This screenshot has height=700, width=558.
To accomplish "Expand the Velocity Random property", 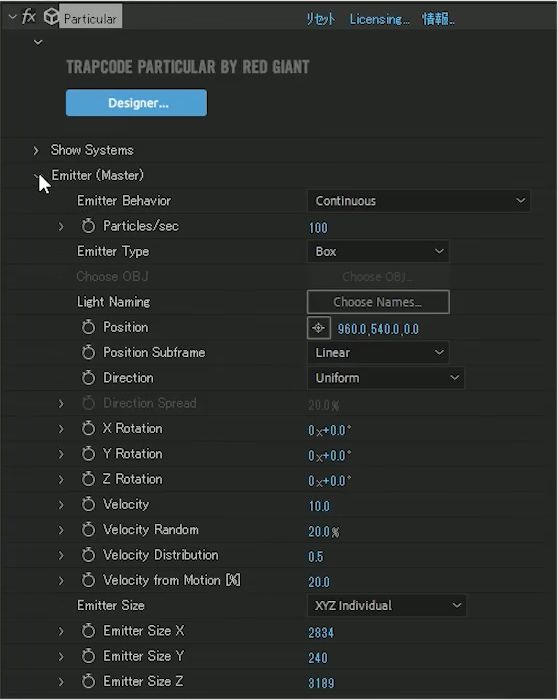I will pos(61,530).
